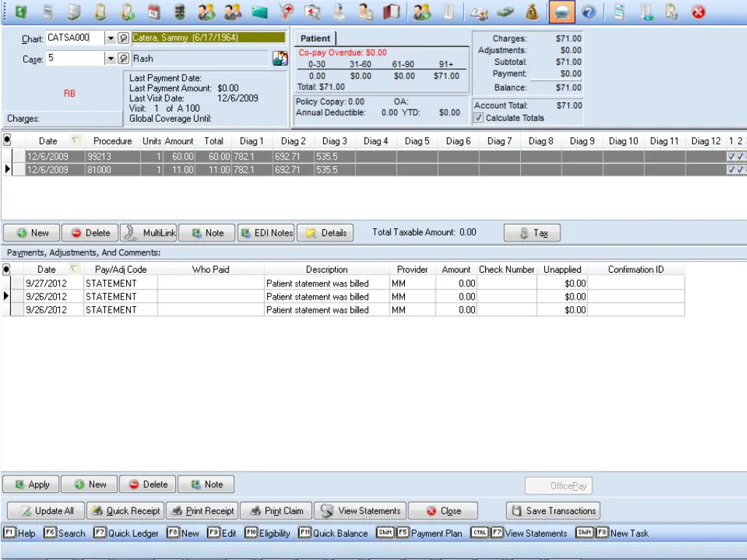Click the money bag toolbar icon
This screenshot has width=747, height=560.
coord(532,12)
